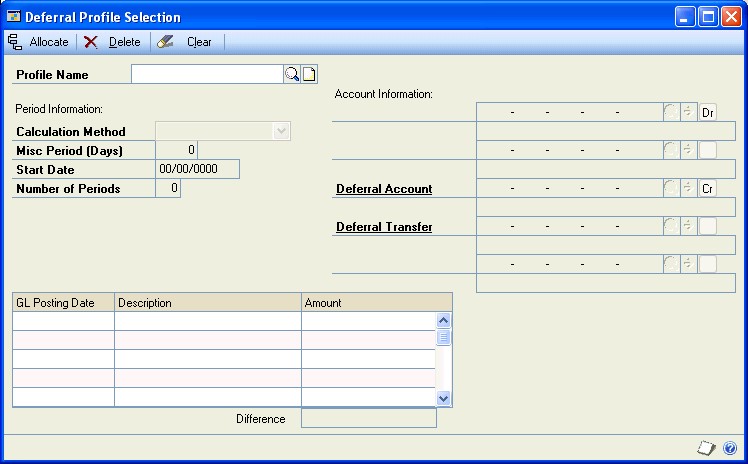Open the Deferral Account link

384,189
